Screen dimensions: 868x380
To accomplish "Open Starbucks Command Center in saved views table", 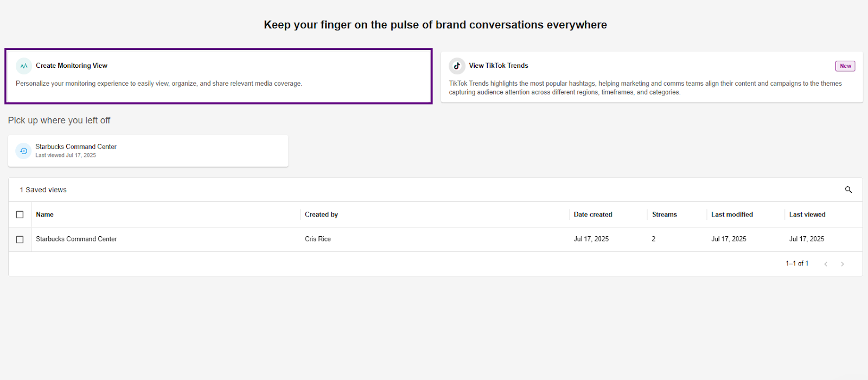I will coord(76,239).
